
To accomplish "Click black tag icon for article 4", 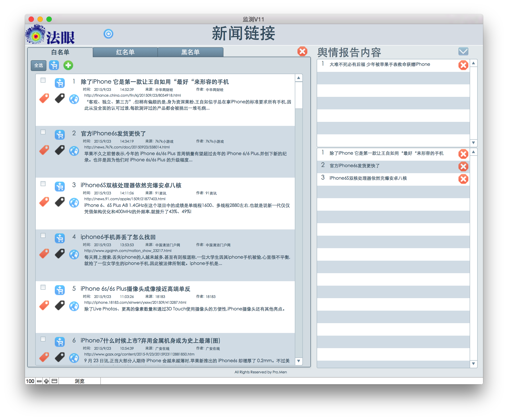I will point(60,254).
